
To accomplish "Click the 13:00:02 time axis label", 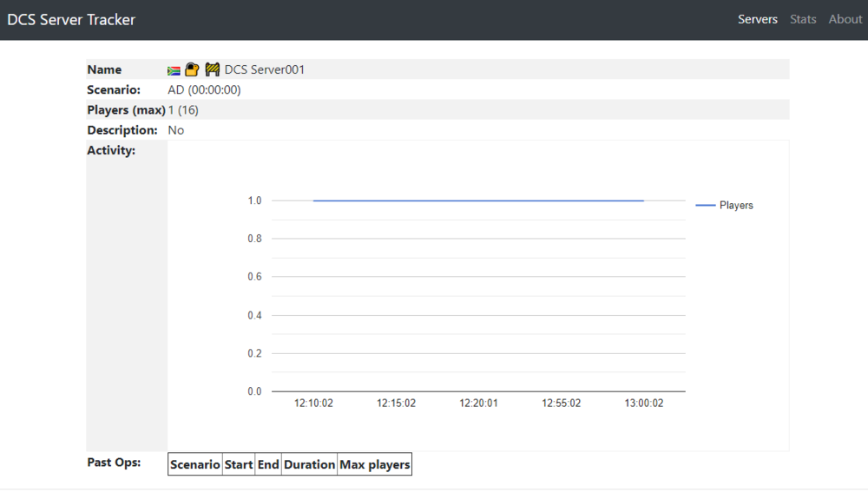I will tap(644, 404).
